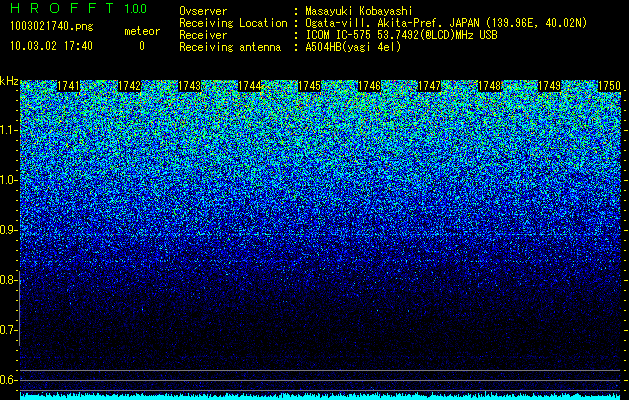Click the kHz axis unit label
Screen dimensions: 629x400
(x=9, y=81)
